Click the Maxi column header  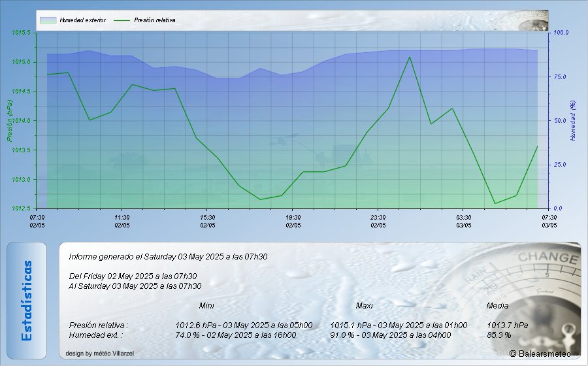[364, 306]
